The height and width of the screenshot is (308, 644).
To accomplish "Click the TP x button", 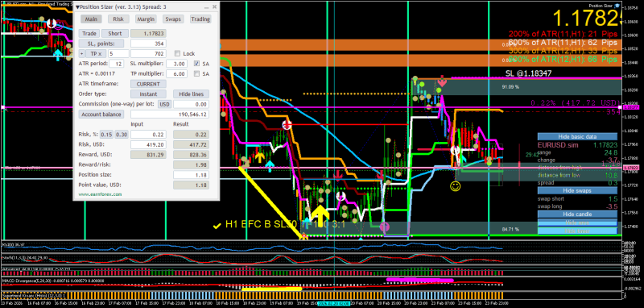I will (x=96, y=53).
